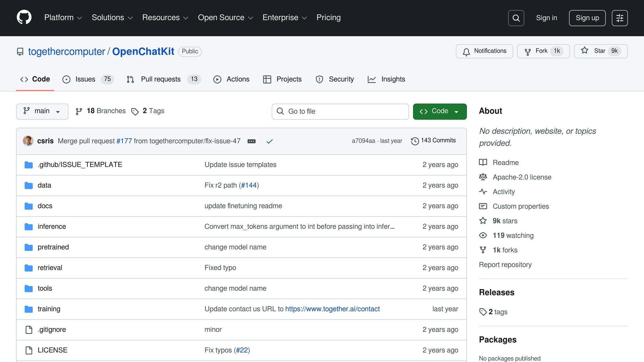Click the Notifications bell icon
The image size is (644, 362).
click(x=466, y=51)
